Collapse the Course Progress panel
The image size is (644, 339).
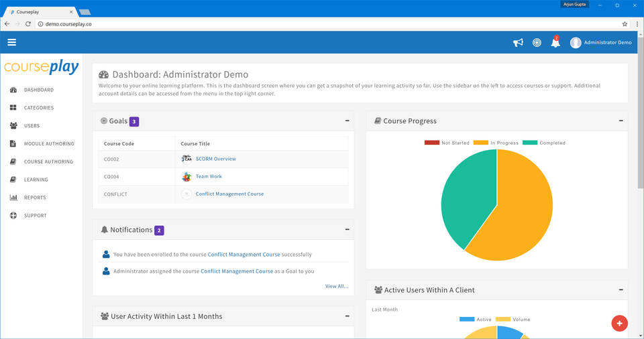pyautogui.click(x=621, y=121)
